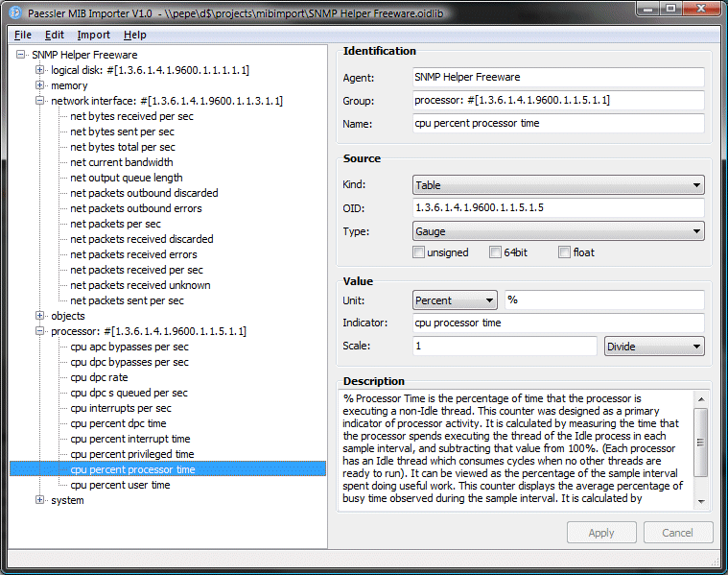This screenshot has width=728, height=575.
Task: Select cpu percent dpc time
Action: coord(118,423)
